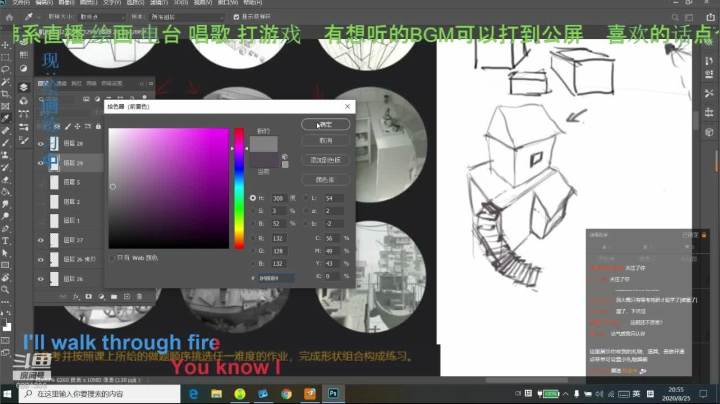720x404 pixels.
Task: Toggle the 显示取样环 checkbox in options bar
Action: [236, 17]
